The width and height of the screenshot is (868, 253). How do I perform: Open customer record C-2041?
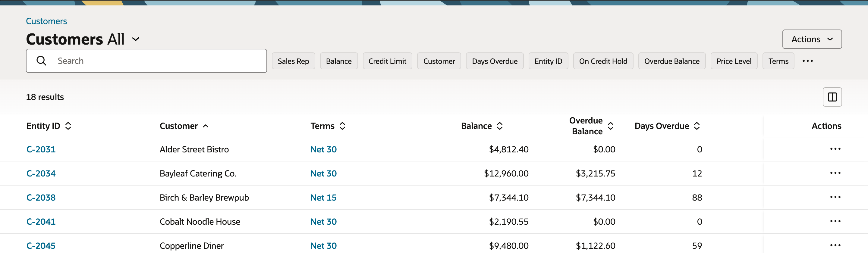(41, 222)
